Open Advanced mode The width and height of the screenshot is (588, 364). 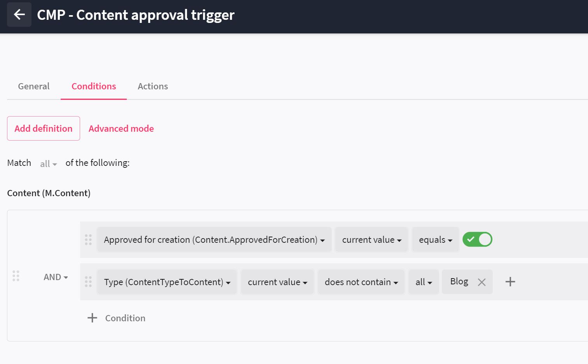[121, 128]
